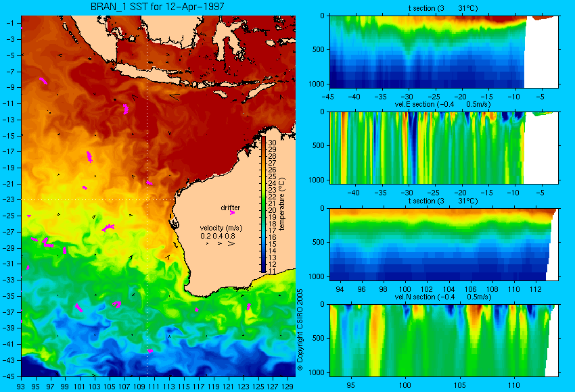This screenshot has height=392, width=575.
Task: Click the "-43" latitude tick on the map axis
Action: click(x=10, y=360)
